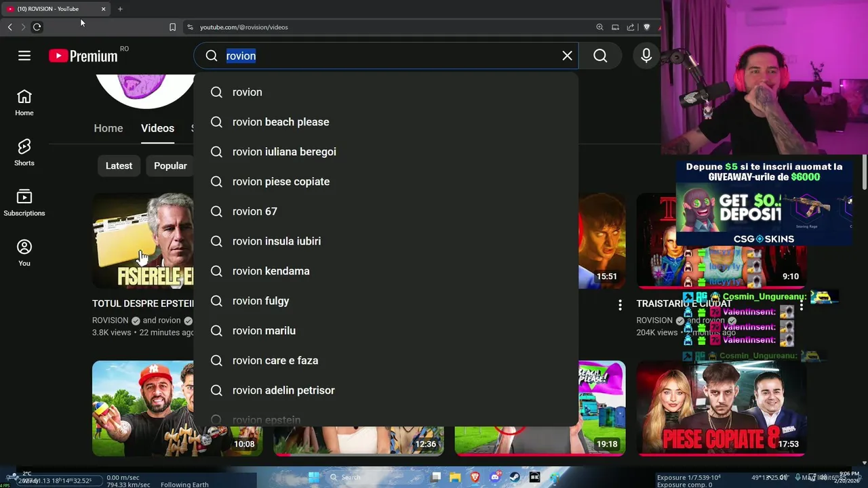868x488 pixels.
Task: Pick suggestion 'rovion piese copiate'
Action: click(x=386, y=182)
